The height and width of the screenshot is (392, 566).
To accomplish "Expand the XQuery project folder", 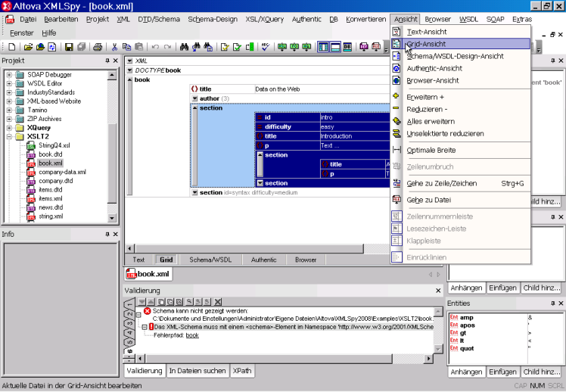I will click(9, 128).
